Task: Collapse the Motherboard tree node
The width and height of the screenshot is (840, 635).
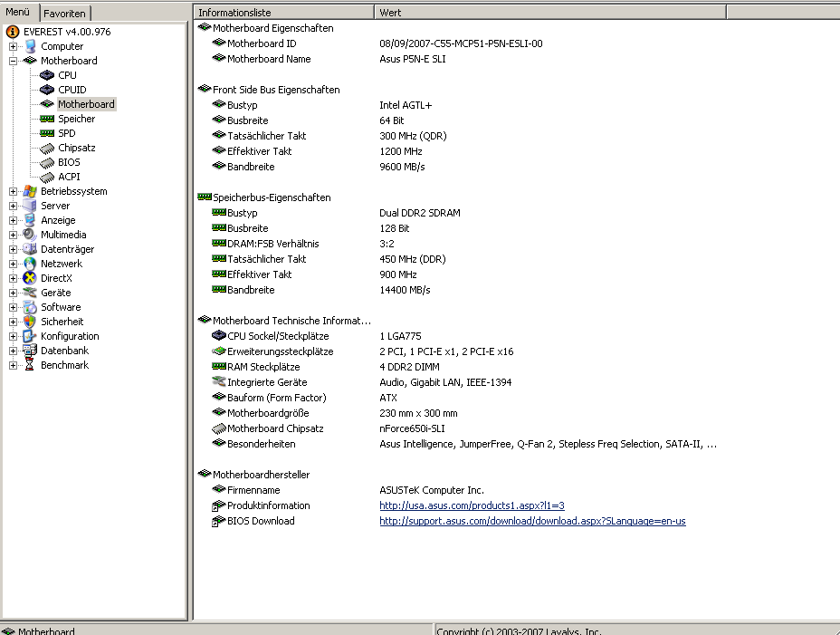Action: point(14,61)
